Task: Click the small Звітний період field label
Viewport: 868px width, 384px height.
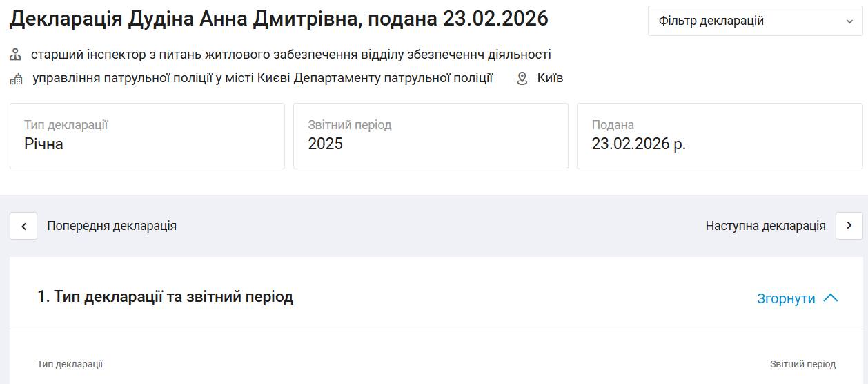Action: 802,364
